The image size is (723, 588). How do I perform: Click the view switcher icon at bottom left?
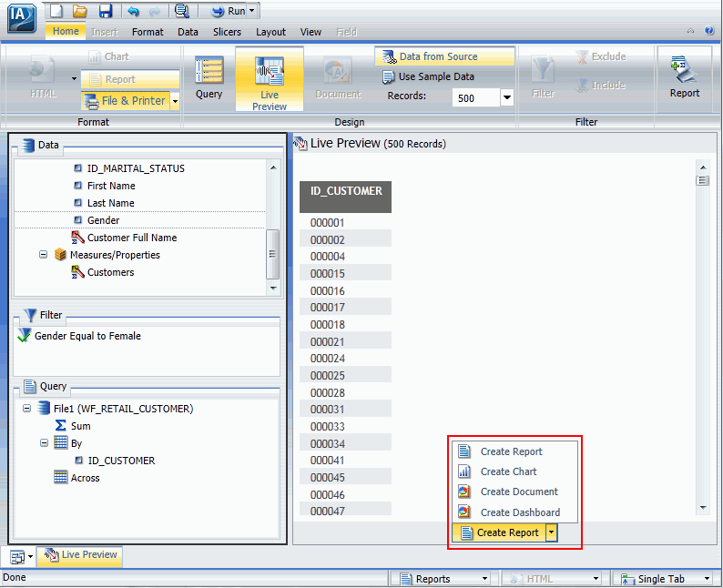[x=17, y=557]
